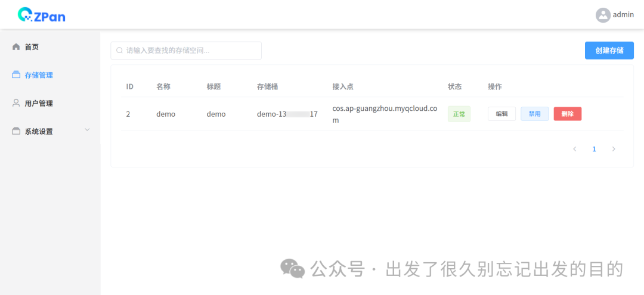This screenshot has height=295, width=644.
Task: Click the storage management folder icon
Action: [x=16, y=75]
